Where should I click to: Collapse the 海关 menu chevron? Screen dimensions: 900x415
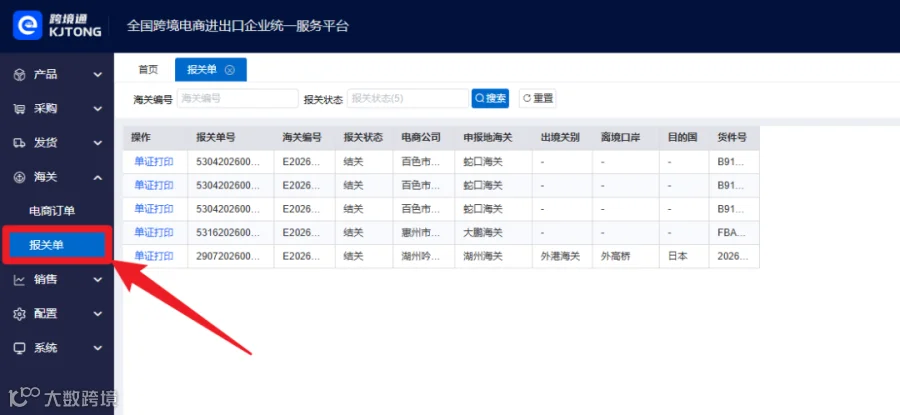click(x=98, y=177)
